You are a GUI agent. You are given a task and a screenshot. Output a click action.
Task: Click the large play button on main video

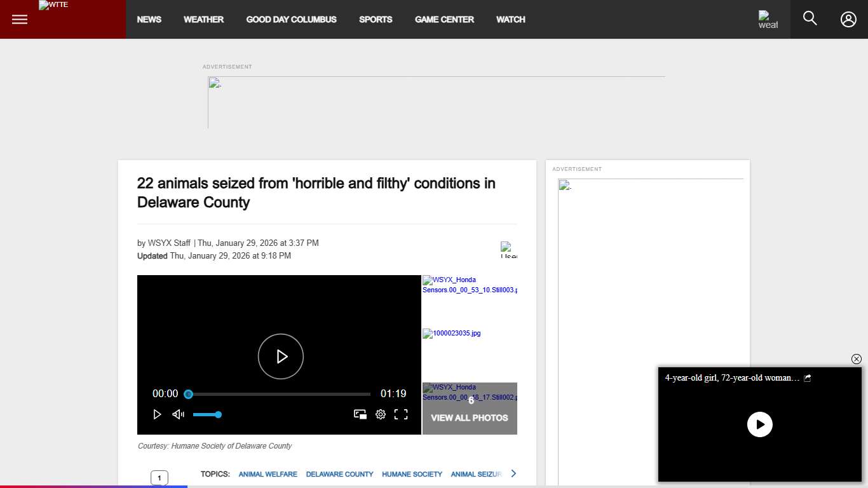point(281,356)
